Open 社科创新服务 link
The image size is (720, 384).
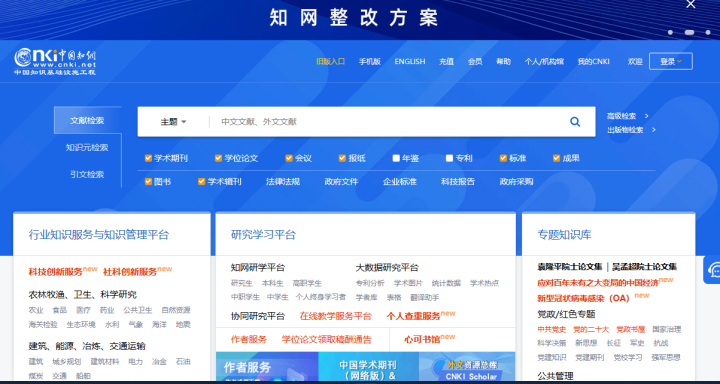coord(130,271)
